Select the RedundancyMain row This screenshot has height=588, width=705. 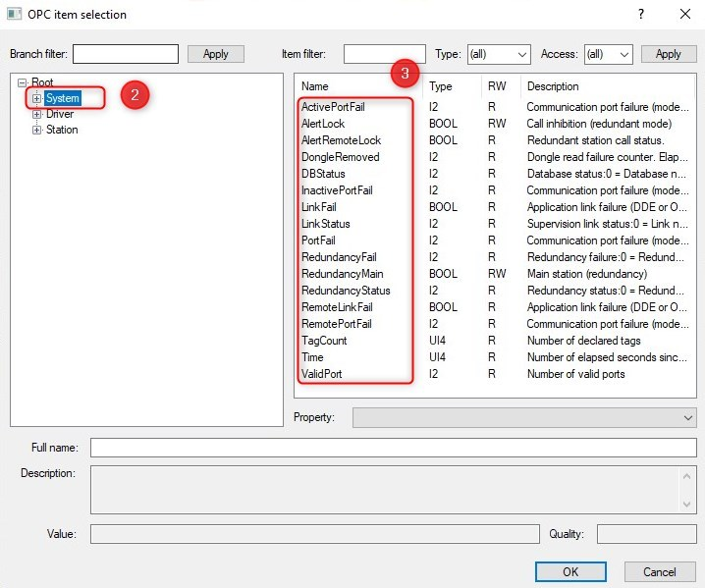(x=342, y=274)
